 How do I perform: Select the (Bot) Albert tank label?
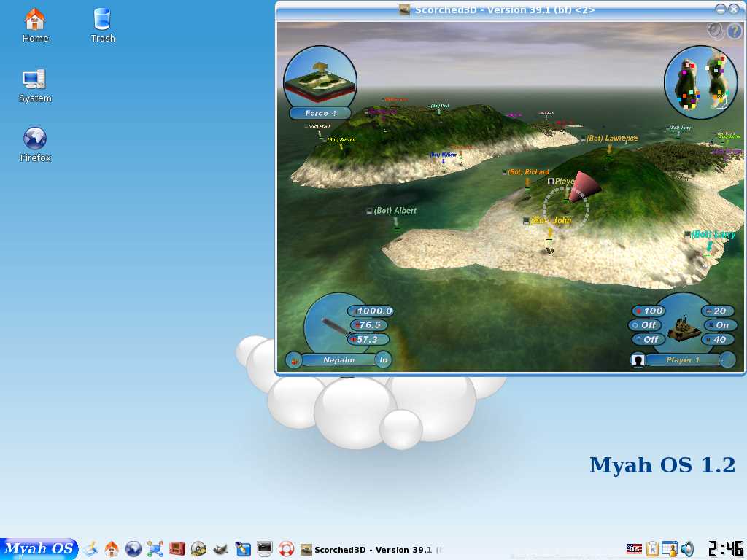point(392,211)
